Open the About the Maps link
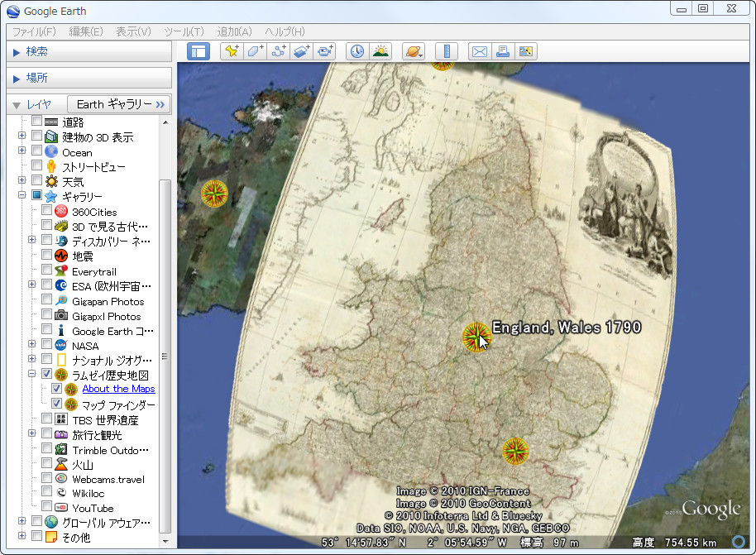756x555 pixels. click(x=118, y=389)
